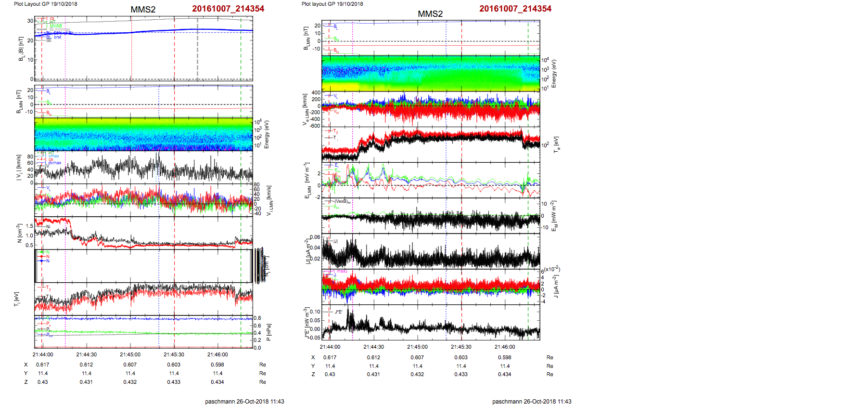The image size is (868, 405).
Task: Click the red 20161007_214354 label on the right plot
Action: 515,9
